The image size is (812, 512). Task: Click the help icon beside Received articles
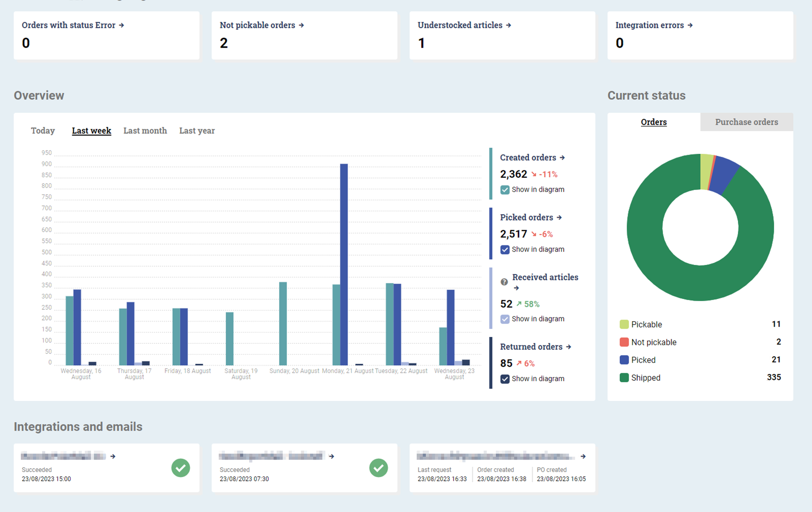point(504,282)
